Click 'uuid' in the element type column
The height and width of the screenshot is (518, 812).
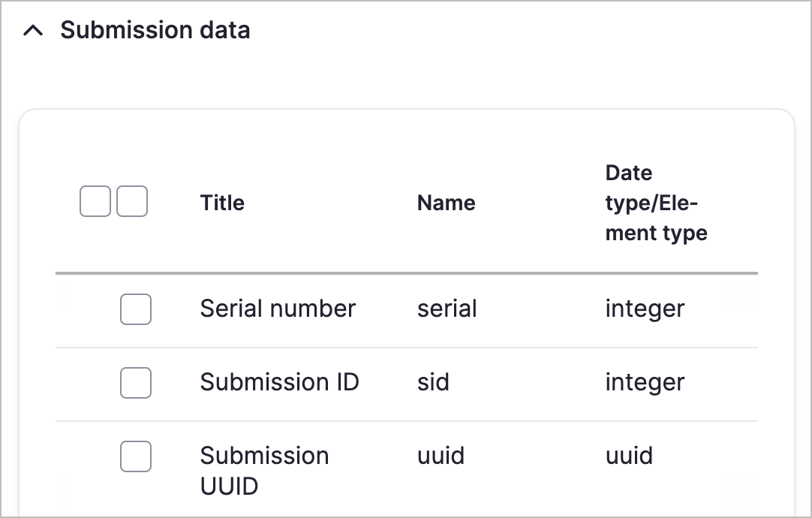tap(629, 456)
